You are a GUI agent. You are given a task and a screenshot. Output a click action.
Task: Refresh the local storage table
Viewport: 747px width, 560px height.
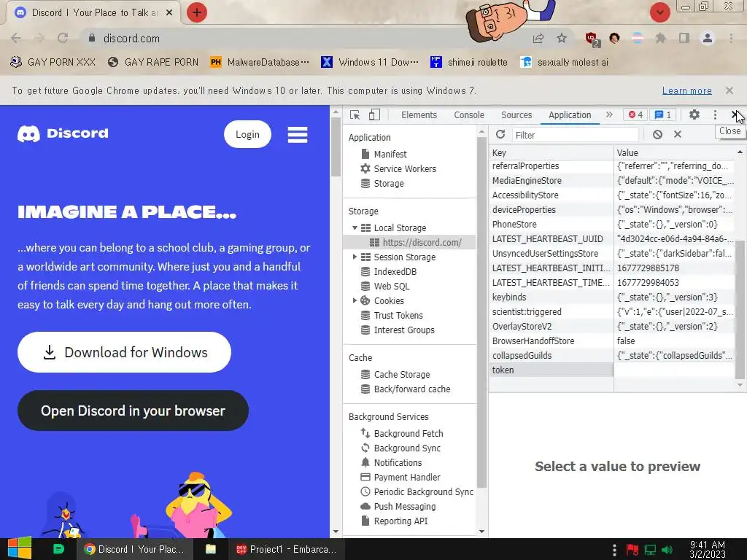[500, 134]
